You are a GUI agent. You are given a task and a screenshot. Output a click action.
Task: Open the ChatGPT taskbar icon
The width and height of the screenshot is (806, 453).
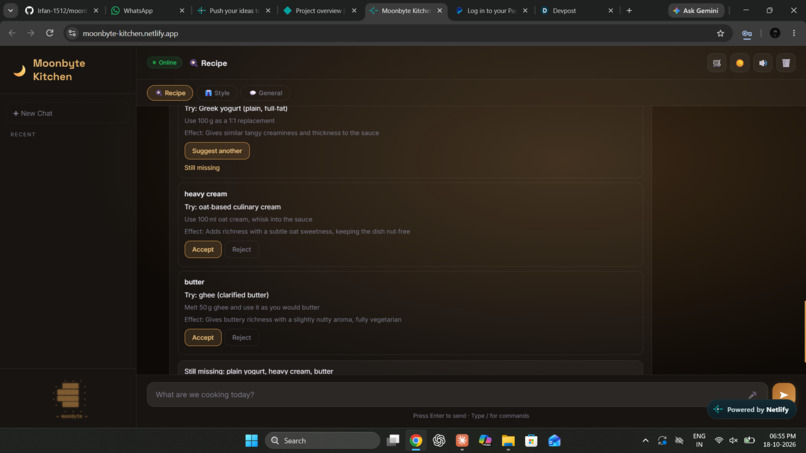[x=439, y=441]
